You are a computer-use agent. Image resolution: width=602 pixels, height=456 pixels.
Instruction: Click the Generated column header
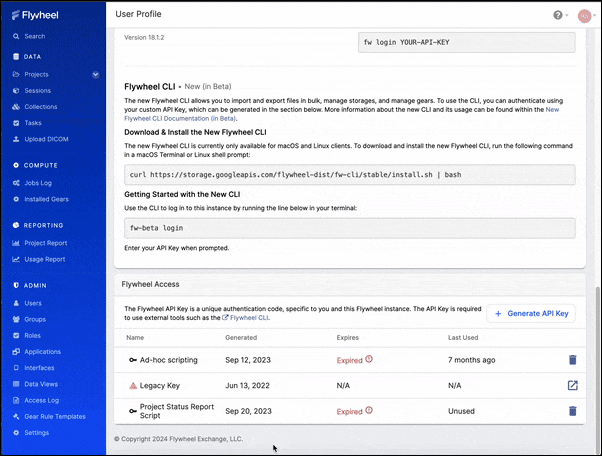(x=241, y=338)
